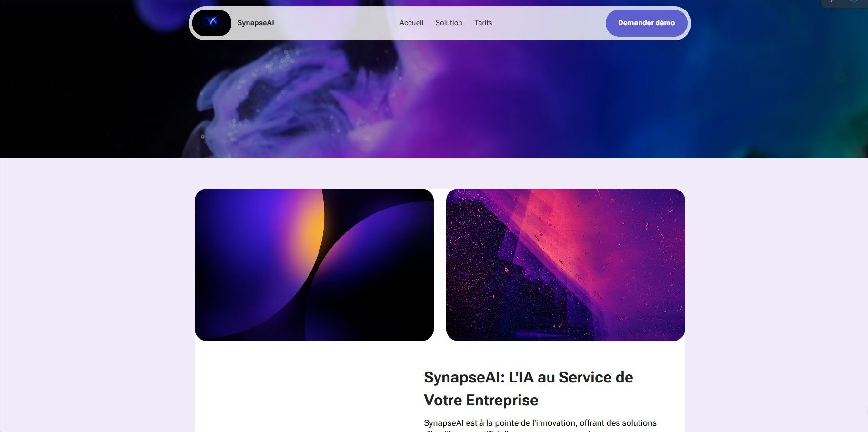Open the Solution menu item
Image resolution: width=868 pixels, height=432 pixels.
[449, 23]
